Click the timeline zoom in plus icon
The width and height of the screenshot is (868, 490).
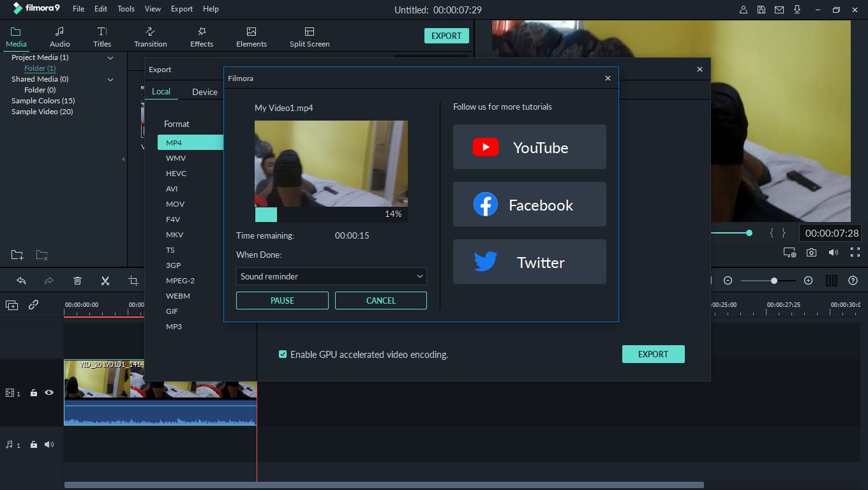808,281
